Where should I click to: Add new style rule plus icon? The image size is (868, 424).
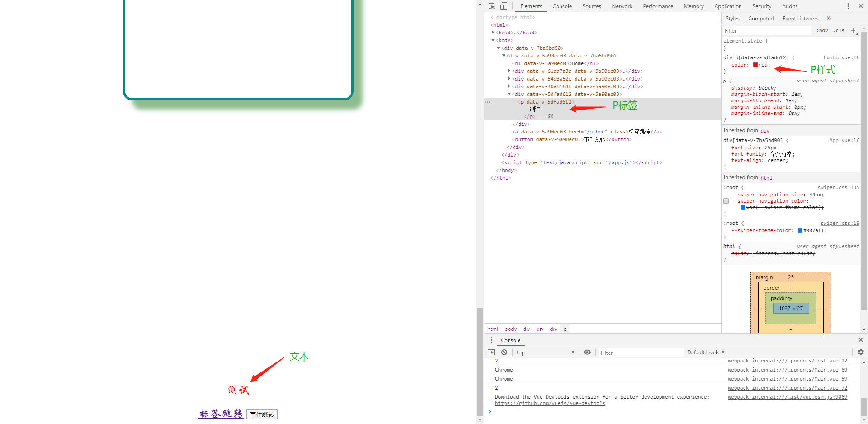[x=853, y=30]
